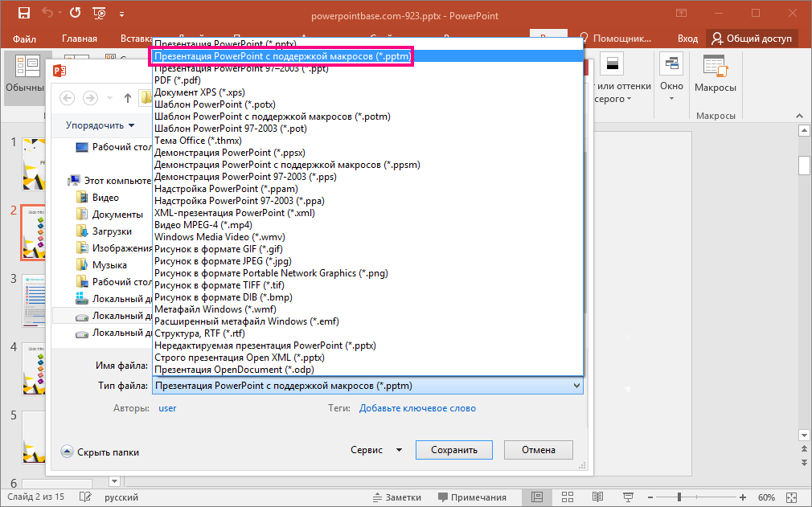The image size is (812, 507).
Task: Choose Видео MPEG-4 (*.mp4) format
Action: [x=367, y=225]
